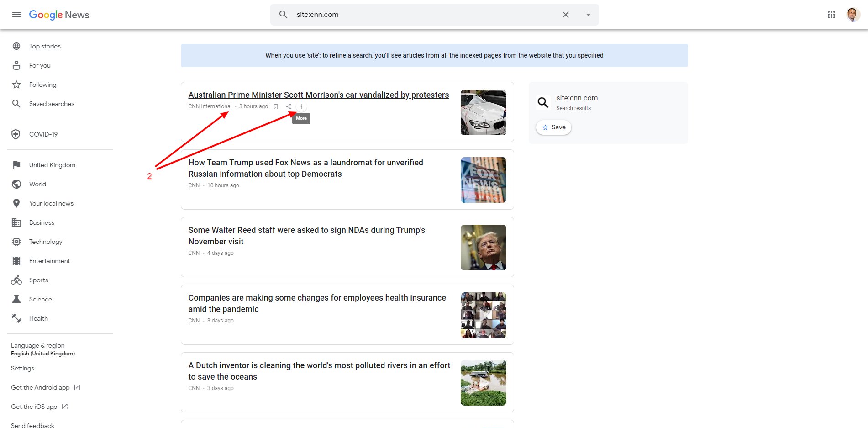This screenshot has width=868, height=428.
Task: Click the Technology chip icon
Action: 16,242
